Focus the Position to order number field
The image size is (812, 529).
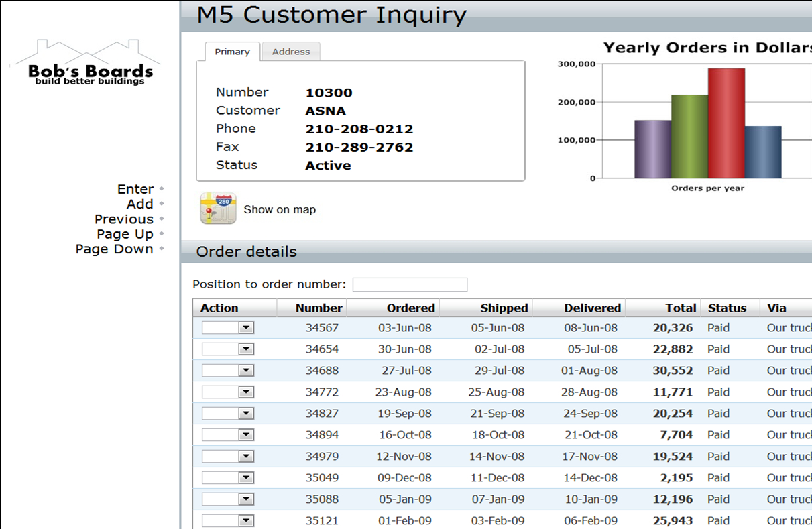point(410,285)
